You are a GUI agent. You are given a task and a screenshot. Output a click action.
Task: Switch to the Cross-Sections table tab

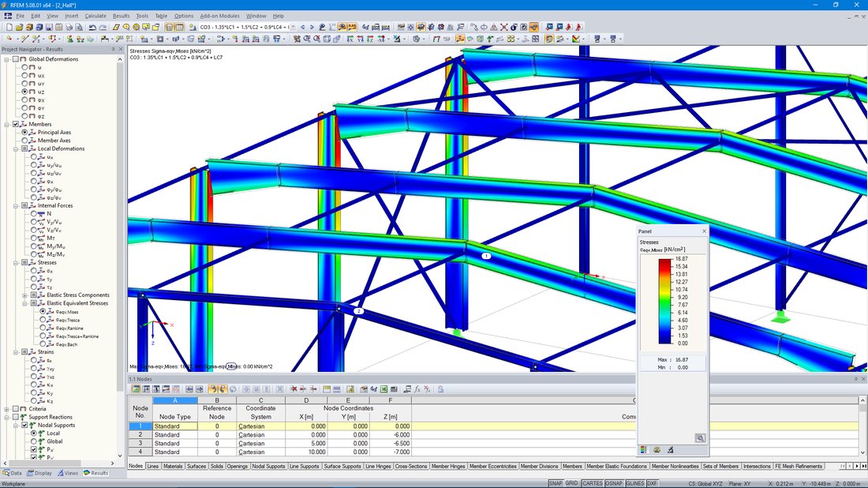(x=411, y=467)
